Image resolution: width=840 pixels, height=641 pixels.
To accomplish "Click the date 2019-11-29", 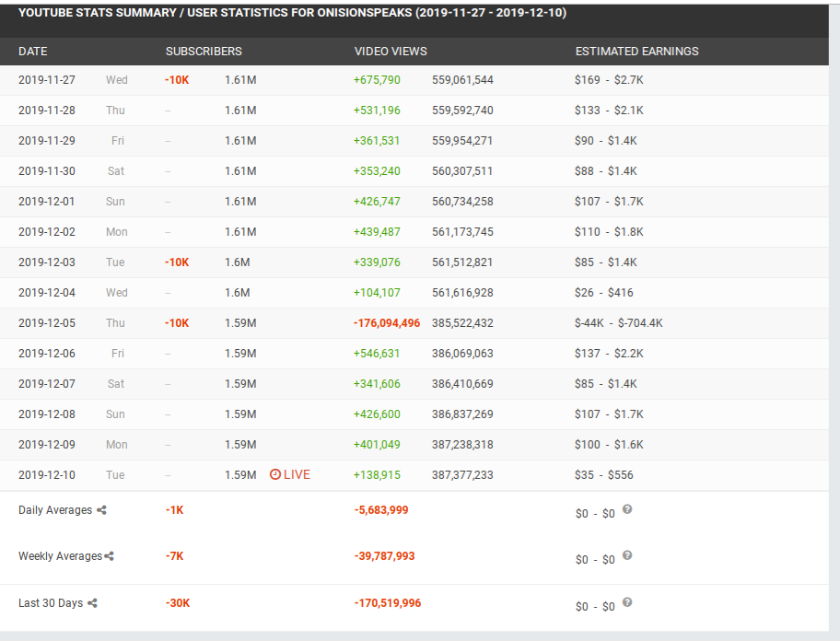I will click(x=47, y=141).
